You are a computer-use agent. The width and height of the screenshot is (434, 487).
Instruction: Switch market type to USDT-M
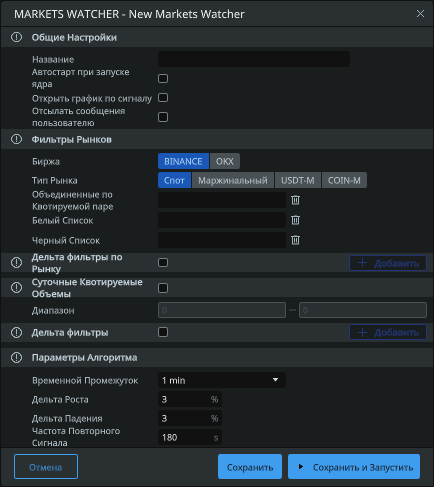point(298,180)
